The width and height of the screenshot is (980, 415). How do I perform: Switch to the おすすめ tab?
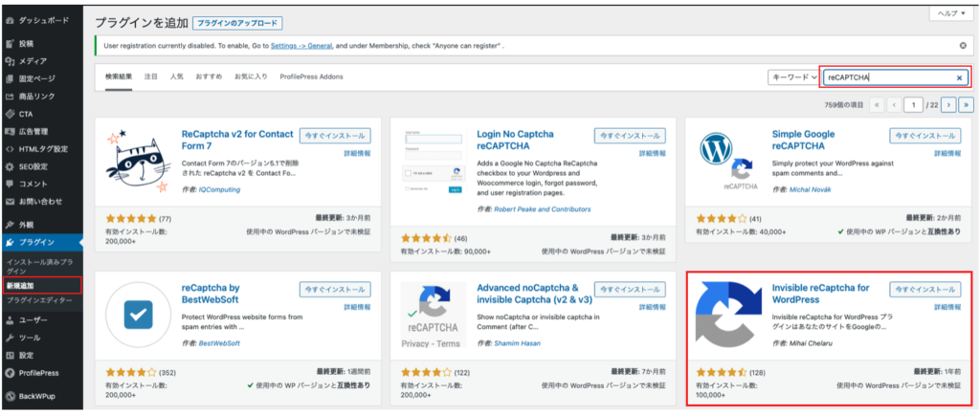click(209, 76)
